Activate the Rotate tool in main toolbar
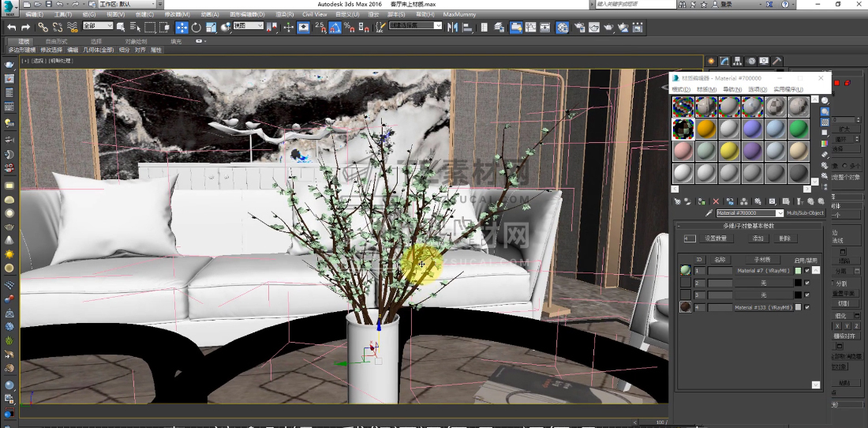Screen dimensions: 868x428 click(196, 28)
